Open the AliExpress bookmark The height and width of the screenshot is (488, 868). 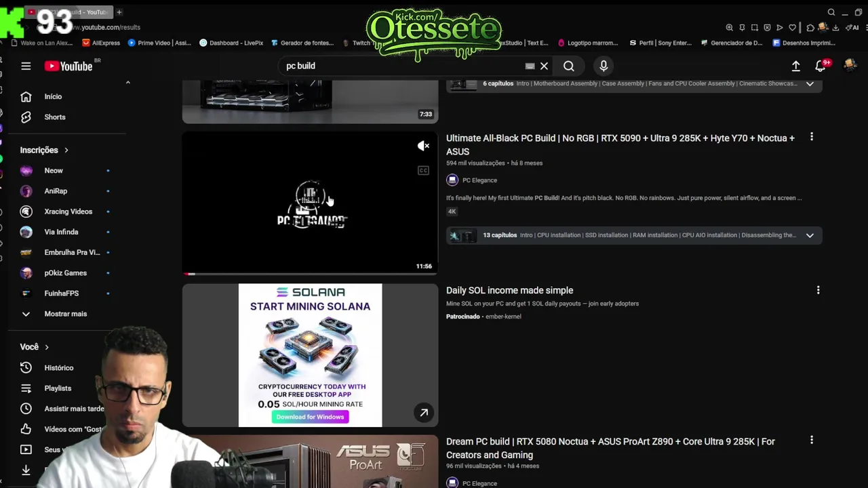[x=101, y=43]
